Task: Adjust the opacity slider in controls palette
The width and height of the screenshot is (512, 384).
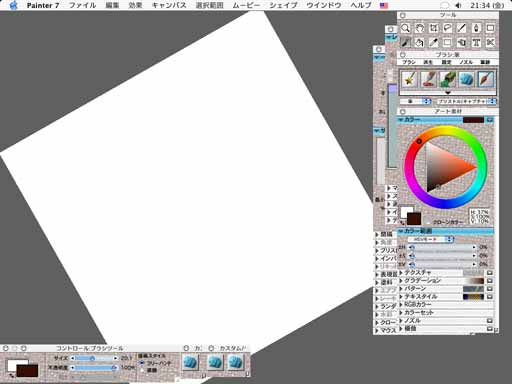Action: click(94, 367)
